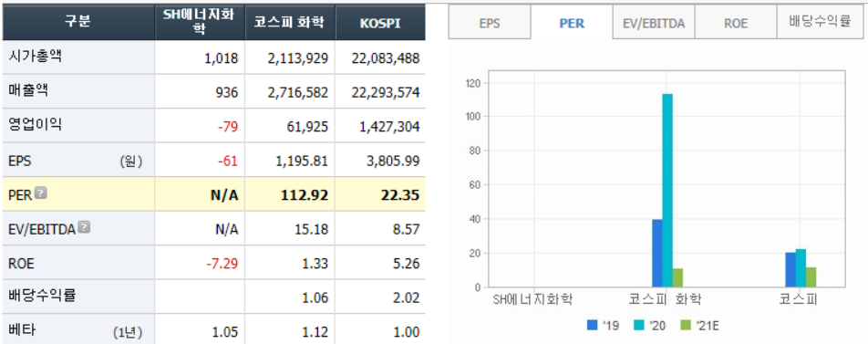The height and width of the screenshot is (344, 868).
Task: Click the 코스피 화학 column header
Action: [290, 22]
